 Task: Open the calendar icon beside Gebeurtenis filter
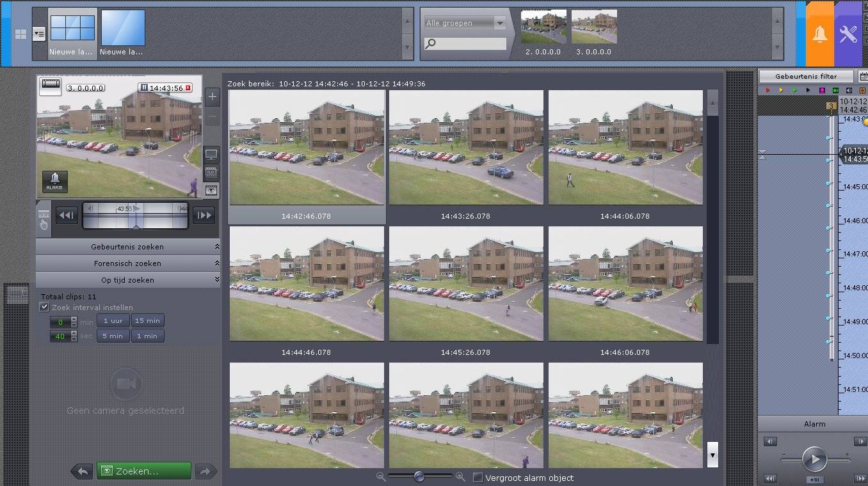(862, 76)
